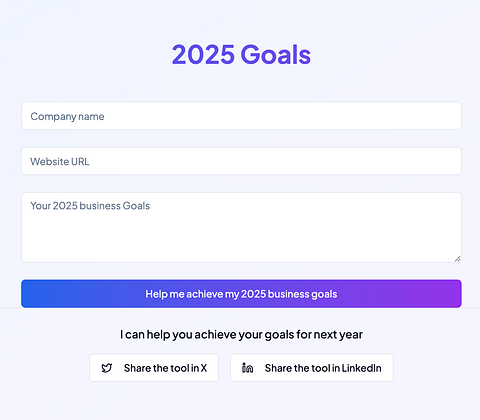Submit with Help me achieve my 2025 business goals
The image size is (480, 420).
pyautogui.click(x=241, y=294)
